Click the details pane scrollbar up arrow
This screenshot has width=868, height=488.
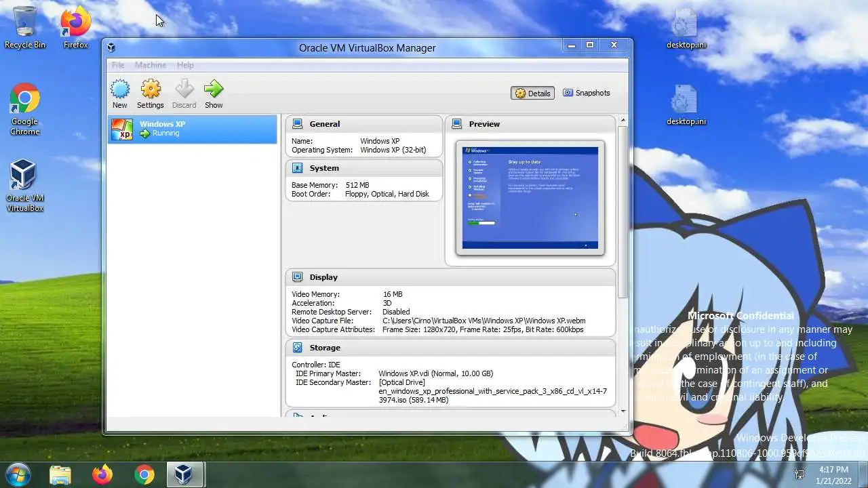(623, 121)
